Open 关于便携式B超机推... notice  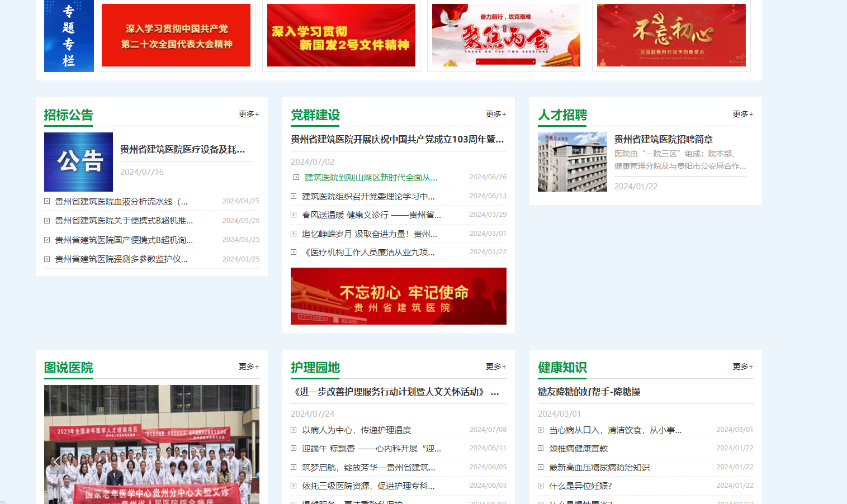coord(124,221)
